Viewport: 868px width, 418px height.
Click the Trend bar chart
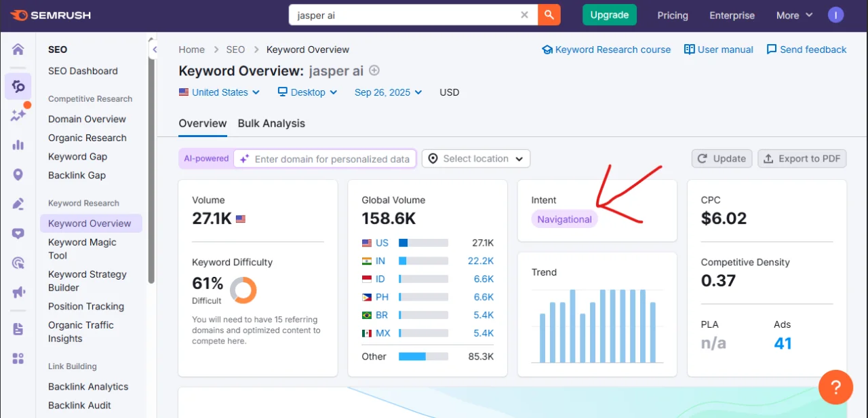click(598, 326)
